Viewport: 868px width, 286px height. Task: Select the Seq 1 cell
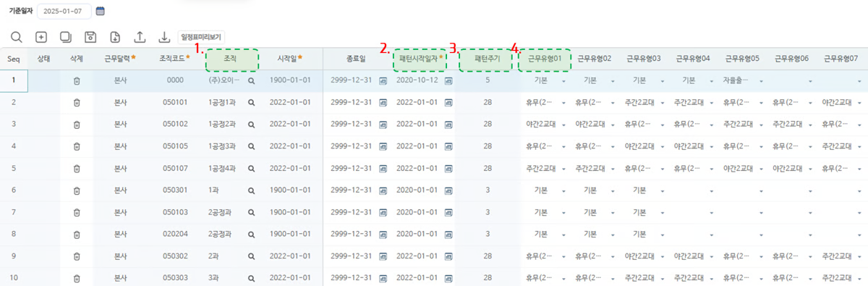click(14, 81)
